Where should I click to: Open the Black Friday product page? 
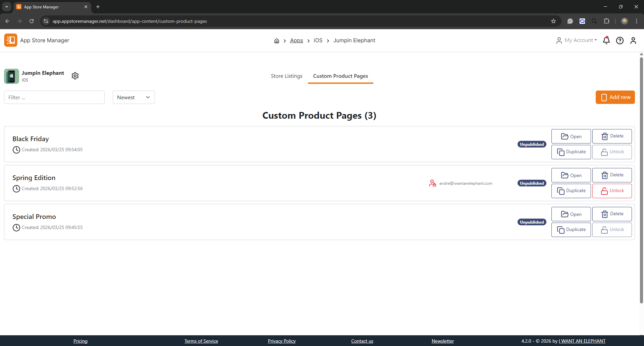tap(571, 136)
